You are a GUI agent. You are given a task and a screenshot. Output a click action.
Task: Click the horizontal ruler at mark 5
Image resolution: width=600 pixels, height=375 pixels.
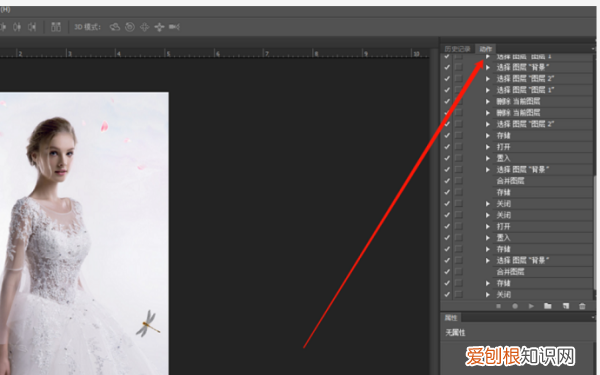tap(167, 53)
